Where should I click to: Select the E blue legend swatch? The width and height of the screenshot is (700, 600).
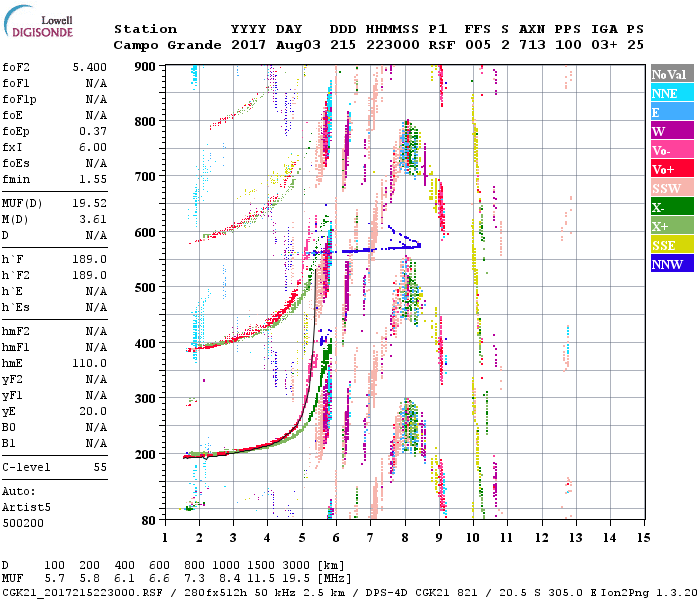point(672,112)
